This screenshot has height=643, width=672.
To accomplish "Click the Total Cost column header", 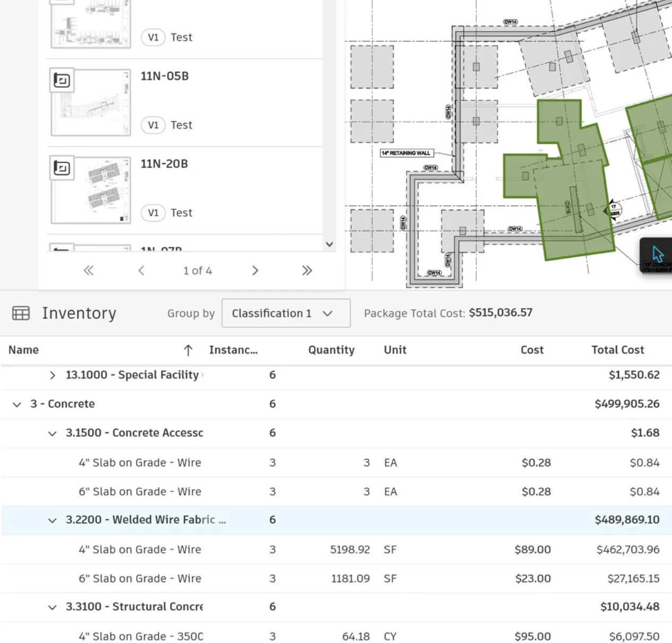I will (617, 350).
